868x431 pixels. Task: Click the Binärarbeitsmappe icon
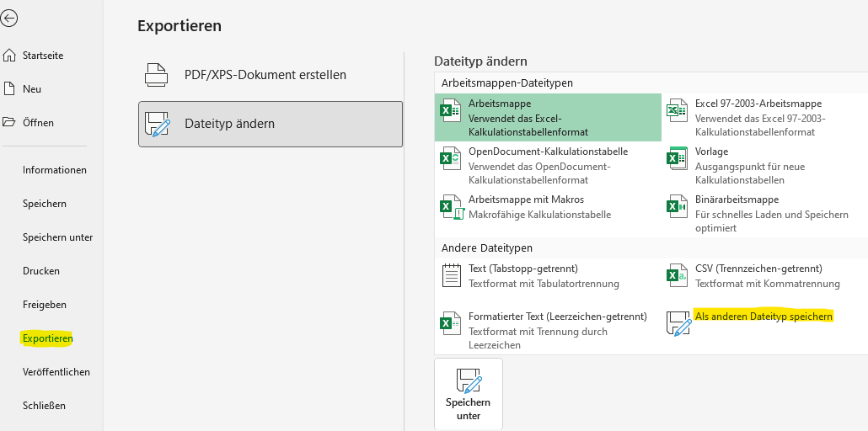(x=677, y=206)
